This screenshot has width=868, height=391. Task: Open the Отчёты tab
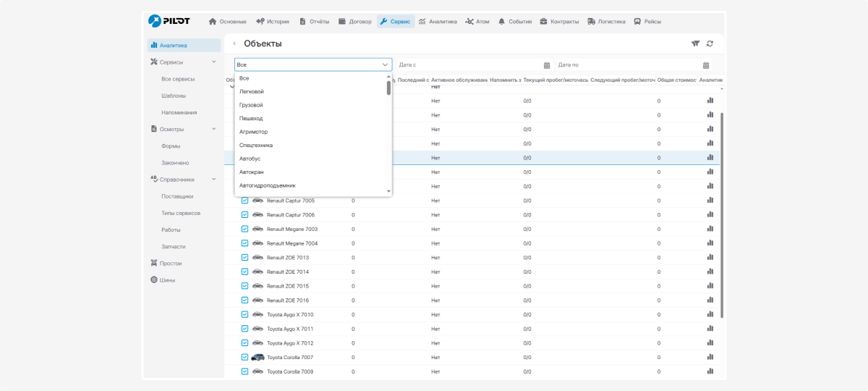click(314, 21)
